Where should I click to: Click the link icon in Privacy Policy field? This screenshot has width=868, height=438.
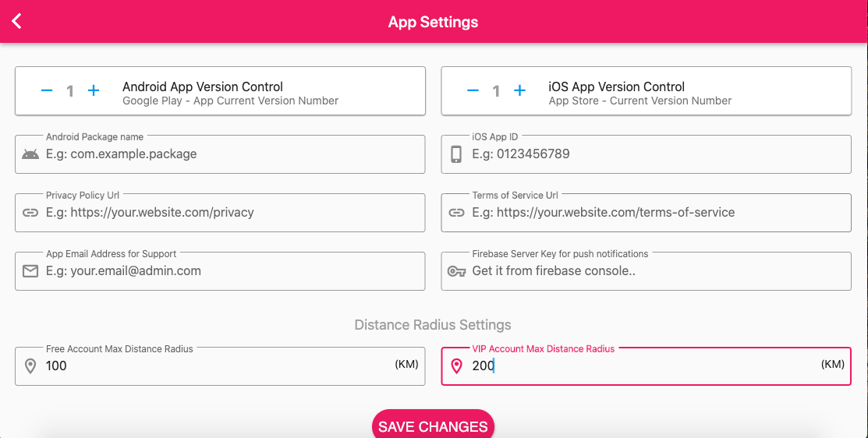pyautogui.click(x=30, y=213)
